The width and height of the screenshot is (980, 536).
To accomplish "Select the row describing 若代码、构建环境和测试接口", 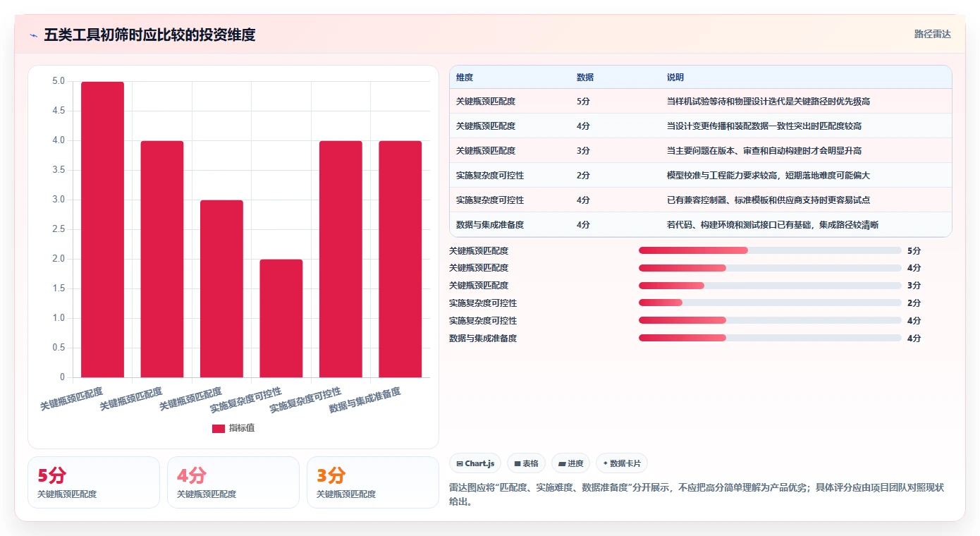I will 700,225.
